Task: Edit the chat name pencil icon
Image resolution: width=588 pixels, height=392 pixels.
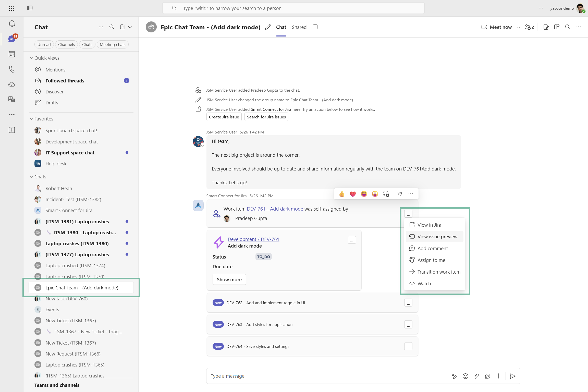Action: (x=268, y=27)
